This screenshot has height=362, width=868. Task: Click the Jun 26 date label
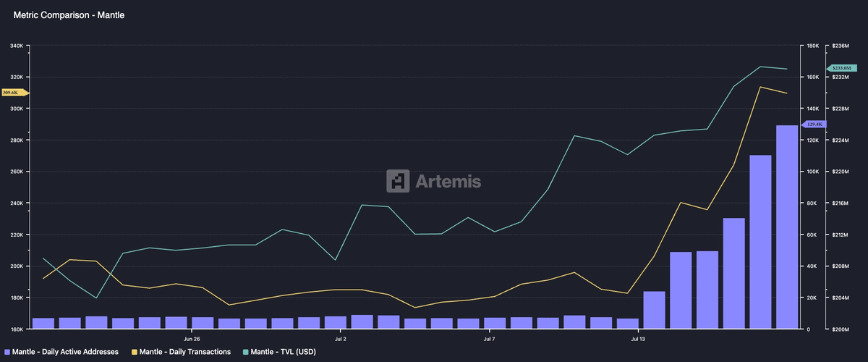192,338
